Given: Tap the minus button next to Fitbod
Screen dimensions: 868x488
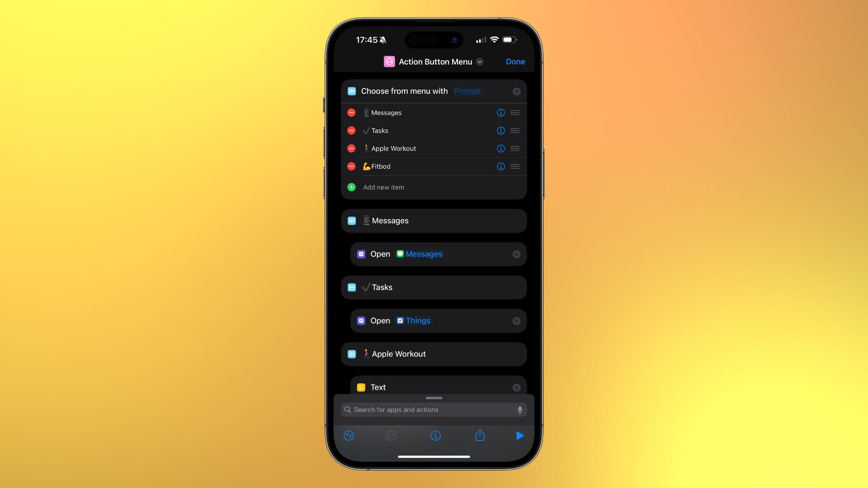Looking at the screenshot, I should coord(352,166).
